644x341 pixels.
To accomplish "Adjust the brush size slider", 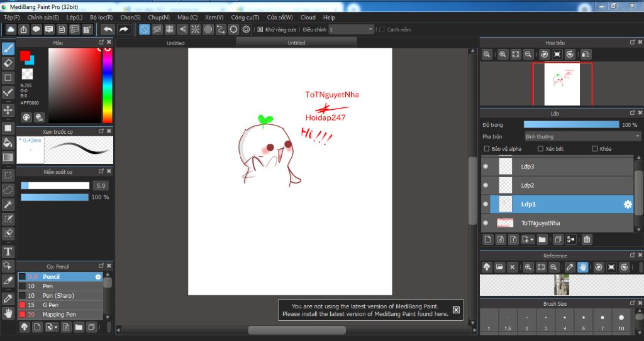I will [55, 185].
